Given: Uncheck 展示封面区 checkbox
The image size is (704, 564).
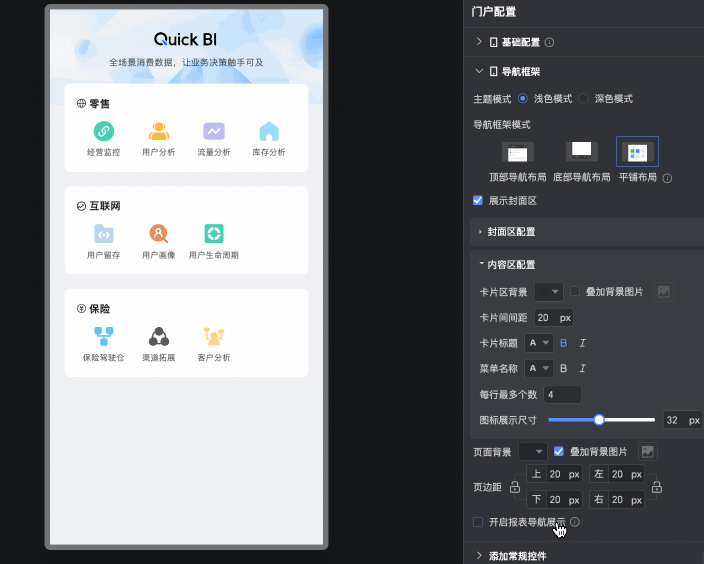Looking at the screenshot, I should tap(478, 200).
